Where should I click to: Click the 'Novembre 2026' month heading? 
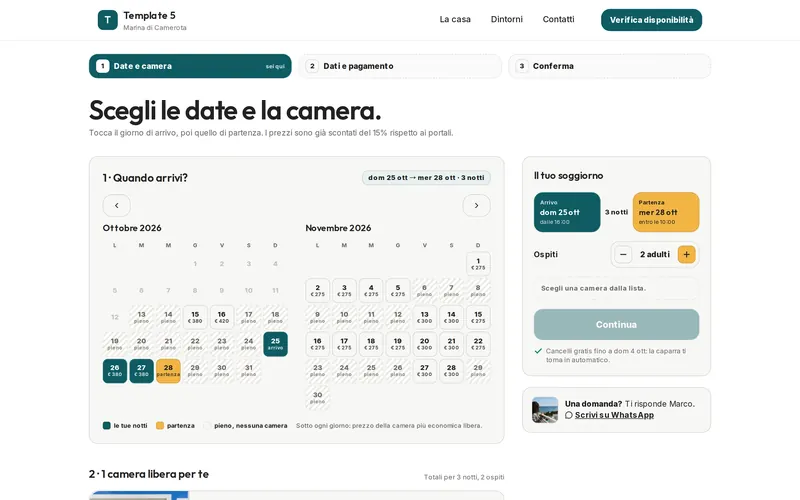[x=338, y=228]
